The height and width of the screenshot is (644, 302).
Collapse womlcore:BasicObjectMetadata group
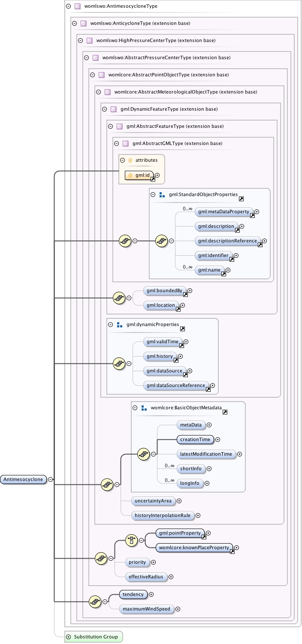135,408
